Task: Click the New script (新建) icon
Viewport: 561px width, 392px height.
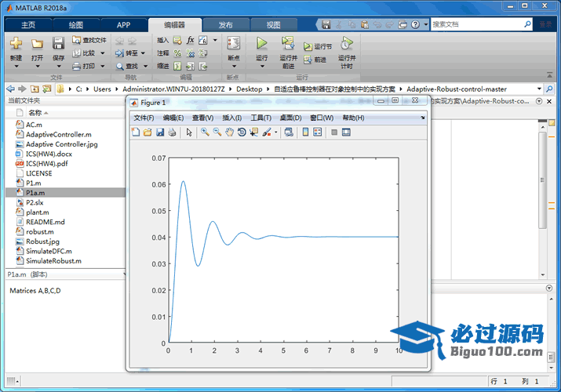Action: pos(16,43)
